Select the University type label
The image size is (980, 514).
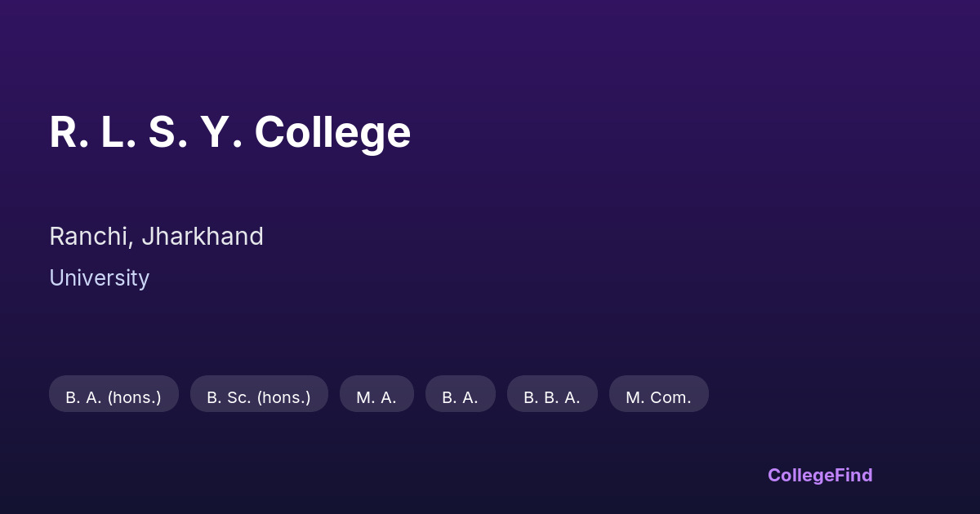[x=99, y=278]
